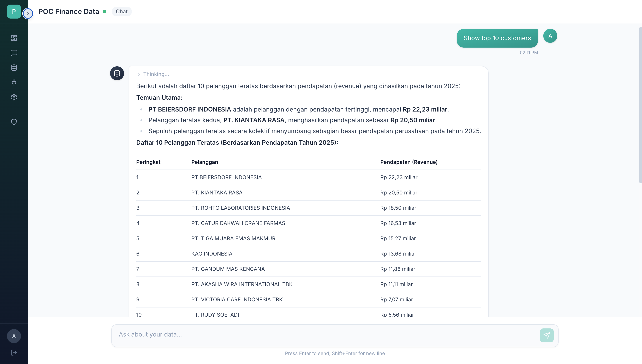Click the Rp 22,23 miliar table value
Viewport: 642px width, 364px height.
click(399, 177)
